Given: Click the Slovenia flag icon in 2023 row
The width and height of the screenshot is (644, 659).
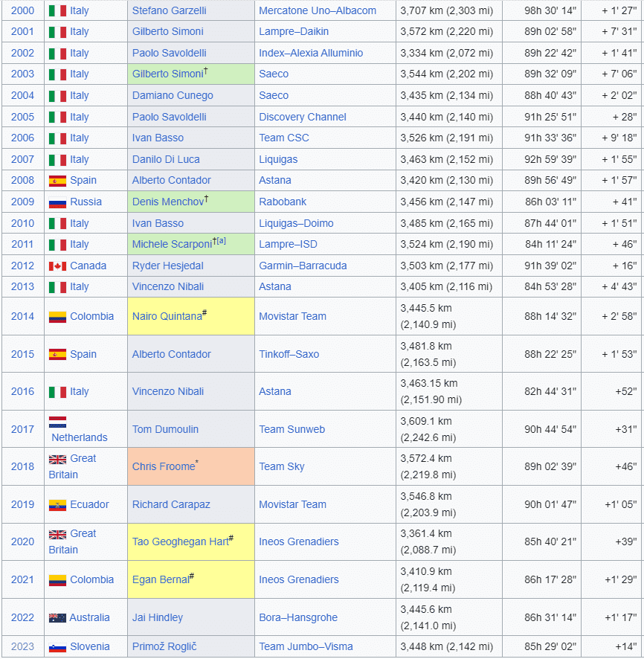Looking at the screenshot, I should [57, 648].
